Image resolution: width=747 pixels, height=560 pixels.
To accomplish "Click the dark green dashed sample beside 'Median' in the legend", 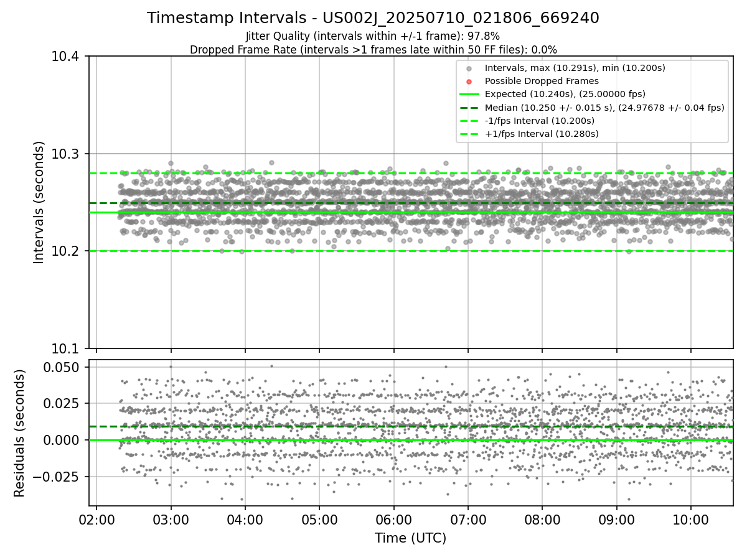I will 469,108.
